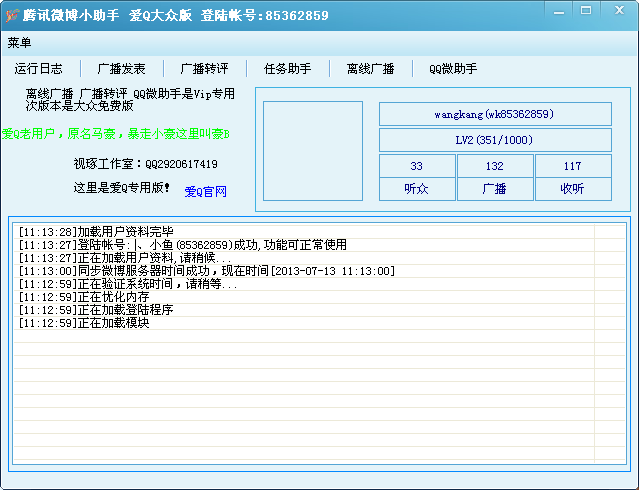This screenshot has width=639, height=490.
Task: Click the 收听 label button
Action: [x=573, y=189]
